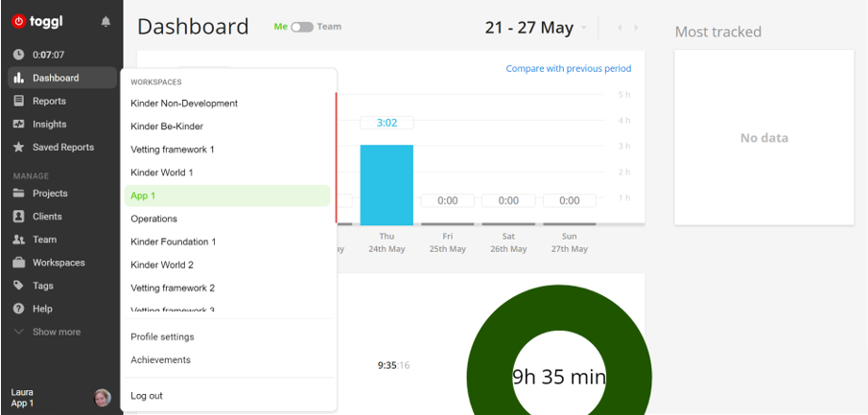Click the Toggl power logo icon
The width and height of the screenshot is (868, 415).
point(19,21)
